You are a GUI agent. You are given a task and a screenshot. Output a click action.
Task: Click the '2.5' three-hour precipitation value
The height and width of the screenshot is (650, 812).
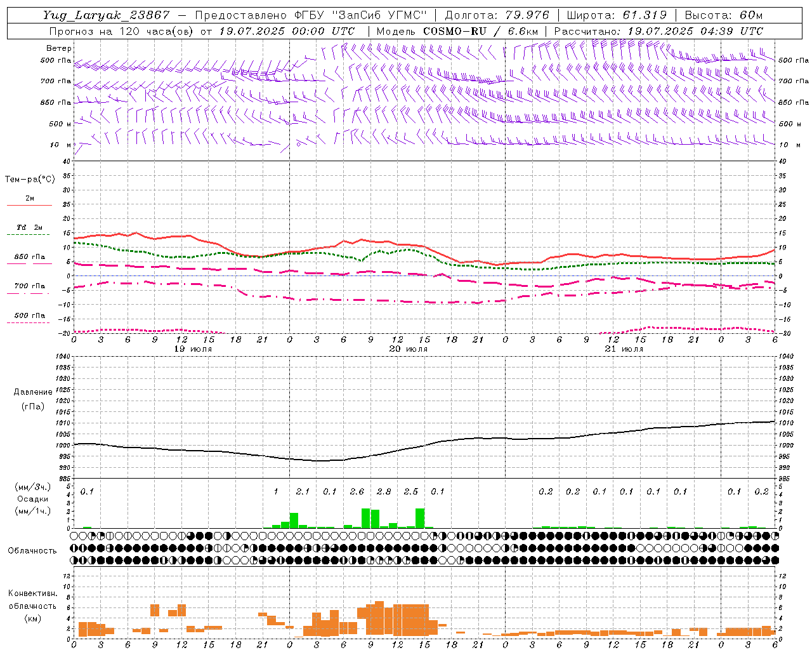point(410,492)
